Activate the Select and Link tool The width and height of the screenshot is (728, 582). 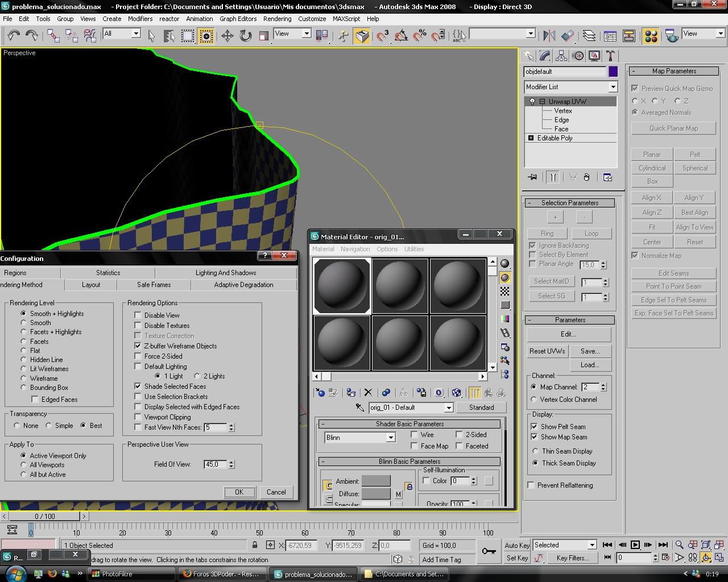click(53, 36)
